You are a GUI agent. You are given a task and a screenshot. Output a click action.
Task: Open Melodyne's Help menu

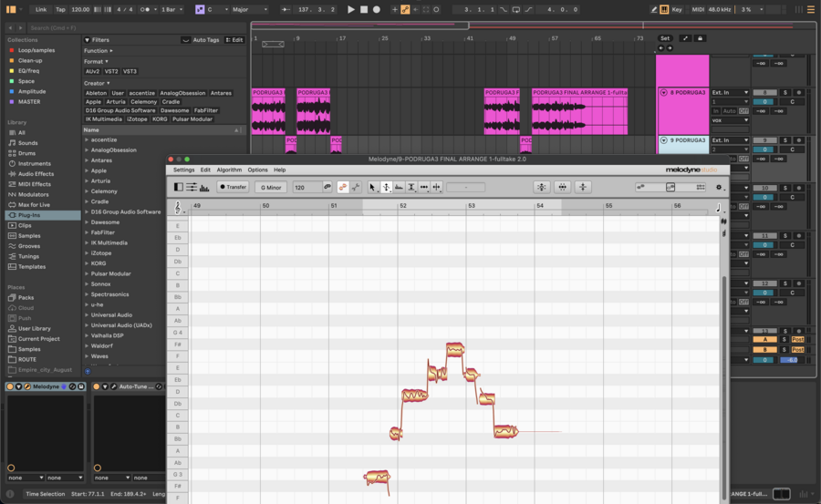280,170
